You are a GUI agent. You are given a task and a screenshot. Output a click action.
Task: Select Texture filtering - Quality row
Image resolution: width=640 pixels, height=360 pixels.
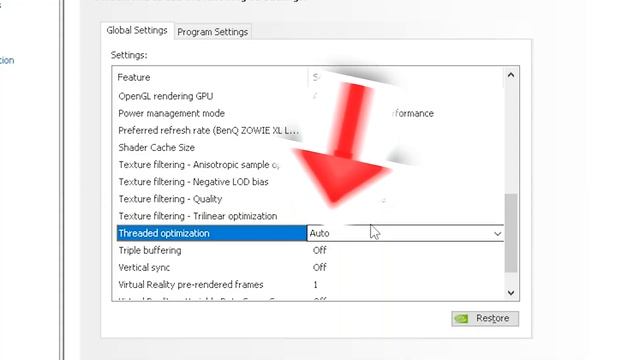pyautogui.click(x=310, y=199)
